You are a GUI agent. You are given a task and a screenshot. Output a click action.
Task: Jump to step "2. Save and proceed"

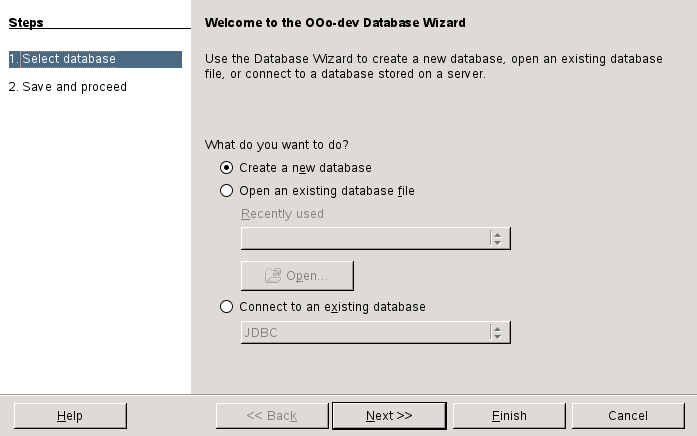tap(68, 87)
